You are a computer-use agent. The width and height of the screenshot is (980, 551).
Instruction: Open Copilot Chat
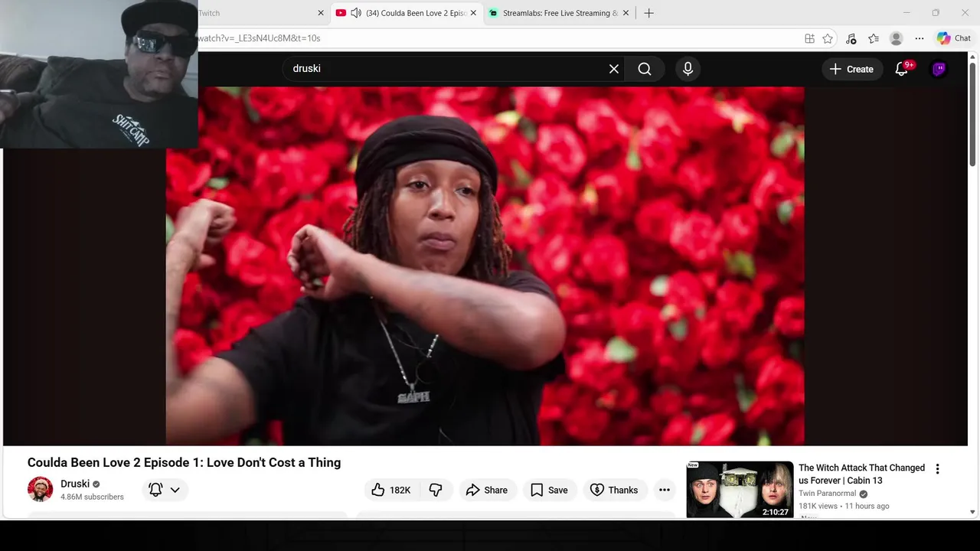[953, 38]
